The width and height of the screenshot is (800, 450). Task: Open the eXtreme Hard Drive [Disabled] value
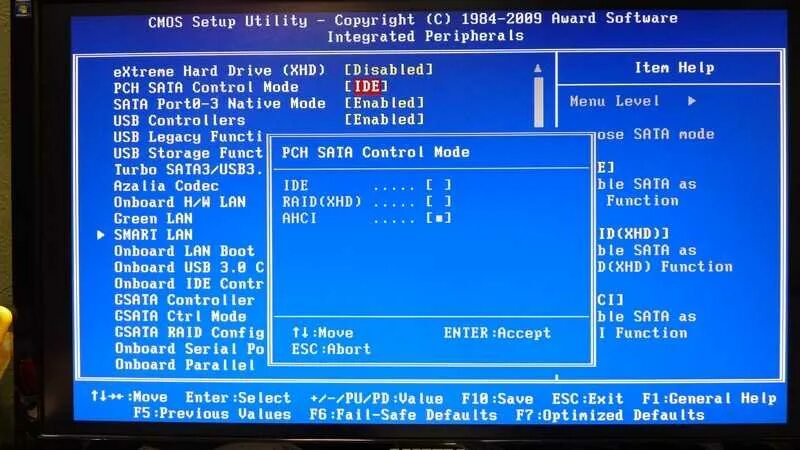[x=389, y=69]
